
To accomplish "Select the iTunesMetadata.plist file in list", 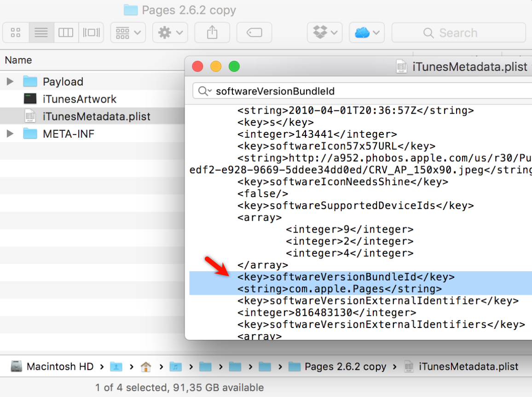I will pyautogui.click(x=93, y=116).
